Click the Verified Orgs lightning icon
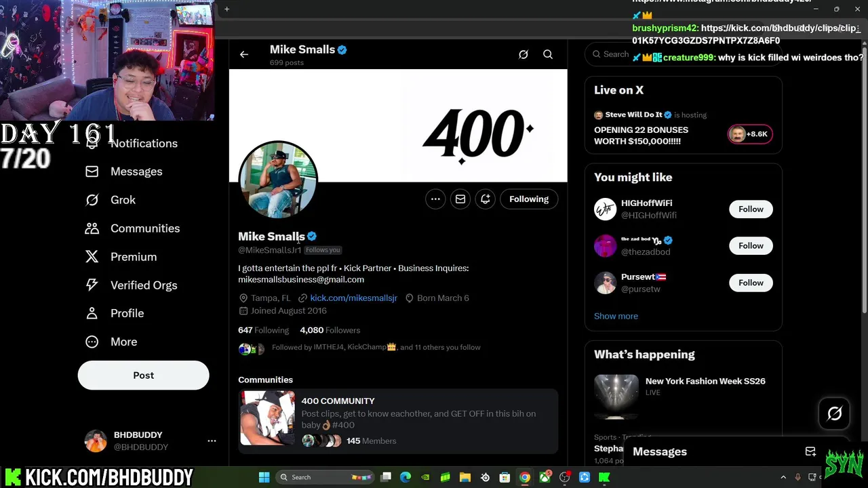Image resolution: width=868 pixels, height=488 pixels. coord(92,285)
